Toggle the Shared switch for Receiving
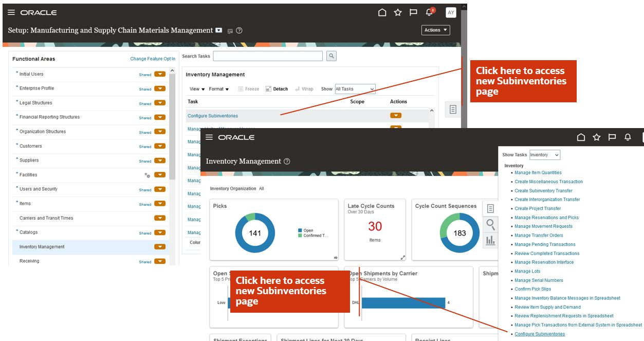The width and height of the screenshot is (644, 341). (160, 261)
